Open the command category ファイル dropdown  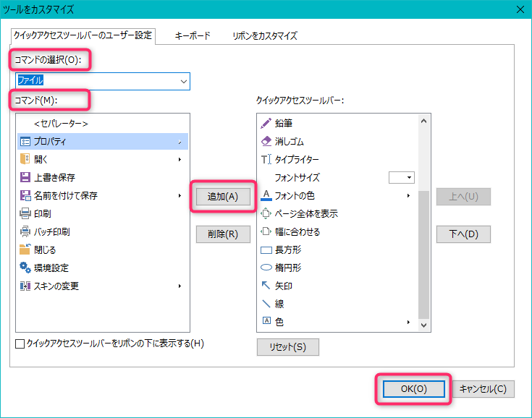click(183, 81)
